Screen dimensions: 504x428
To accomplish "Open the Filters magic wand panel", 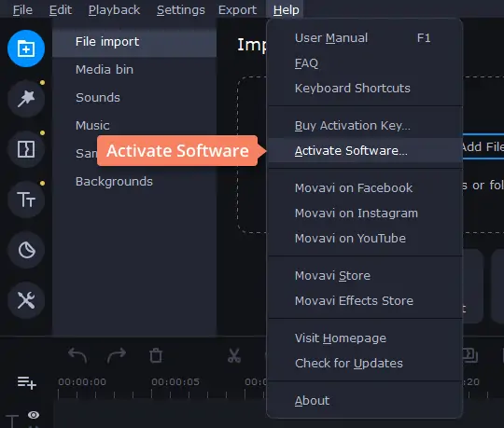I will [26, 99].
